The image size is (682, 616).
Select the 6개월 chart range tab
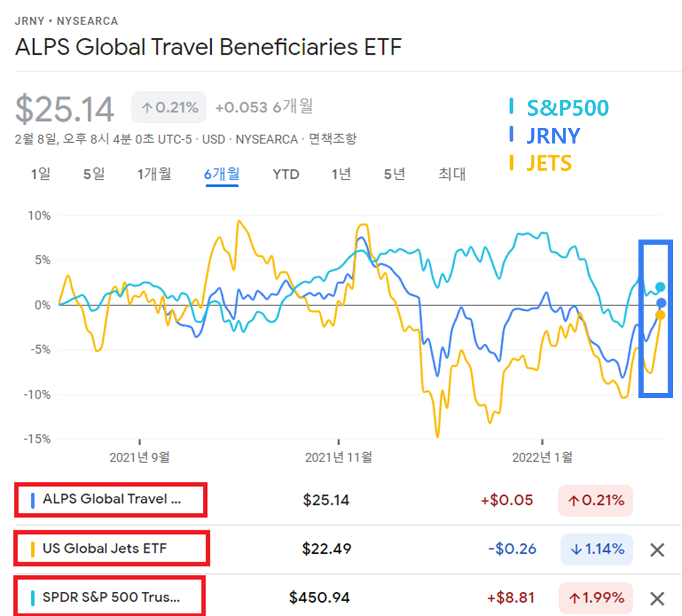tap(222, 174)
